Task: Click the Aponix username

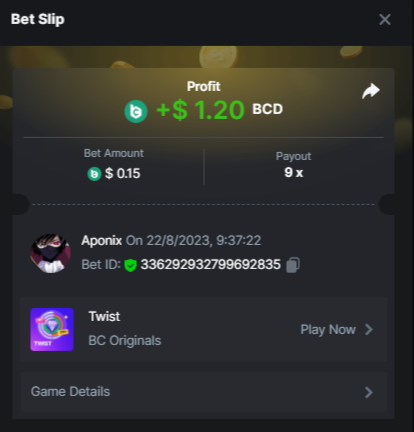Action: tap(102, 240)
